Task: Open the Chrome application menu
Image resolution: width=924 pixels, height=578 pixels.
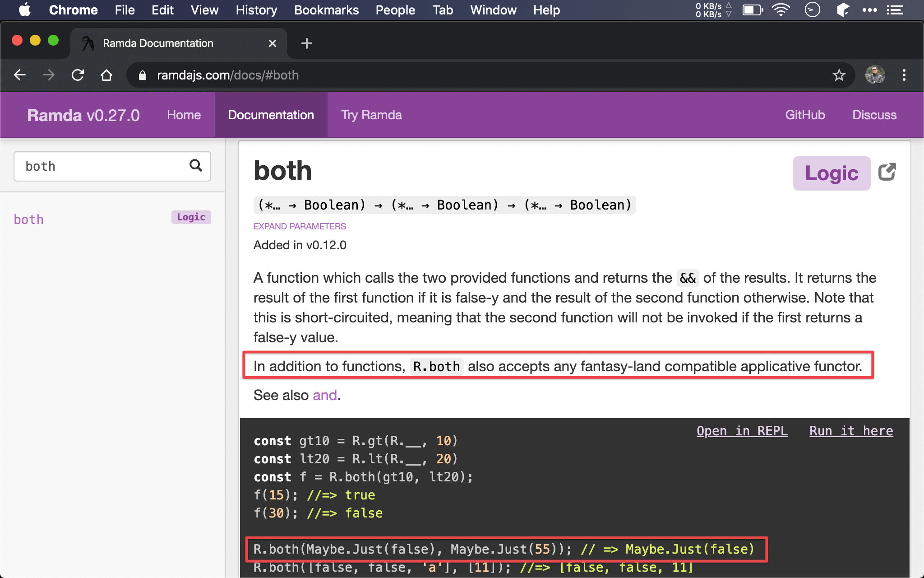Action: point(73,10)
